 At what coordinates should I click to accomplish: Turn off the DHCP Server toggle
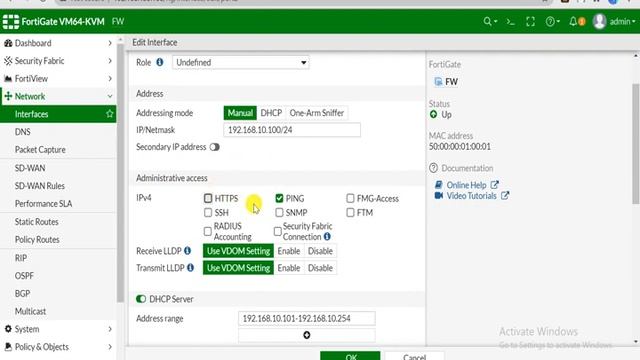pyautogui.click(x=141, y=299)
